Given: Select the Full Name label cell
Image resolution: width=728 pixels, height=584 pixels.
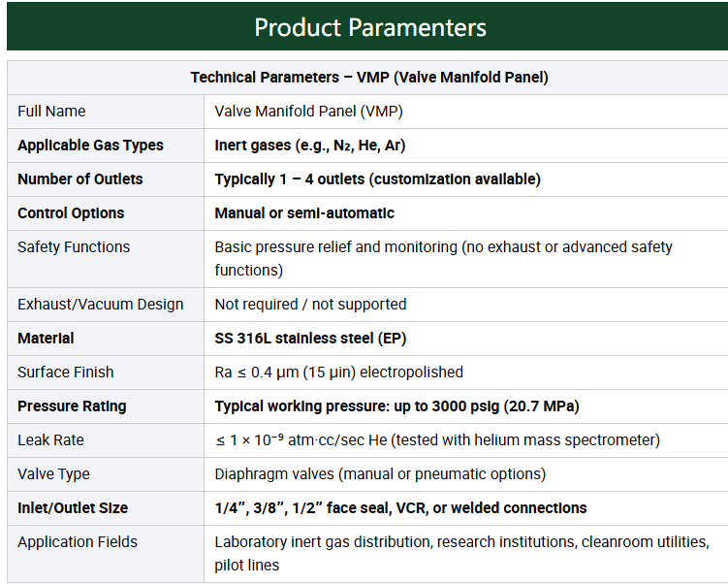Looking at the screenshot, I should click(x=51, y=112).
